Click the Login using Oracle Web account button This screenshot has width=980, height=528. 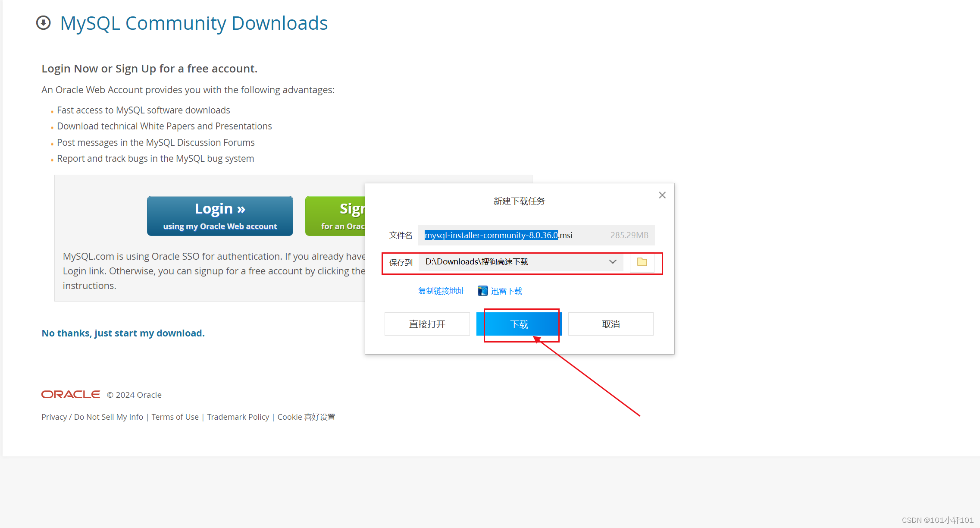(219, 215)
